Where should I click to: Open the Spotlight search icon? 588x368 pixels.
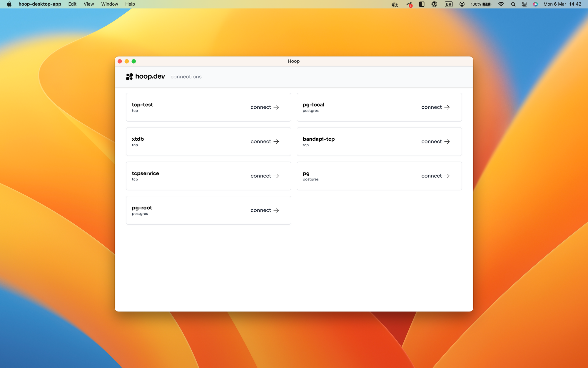pyautogui.click(x=513, y=4)
